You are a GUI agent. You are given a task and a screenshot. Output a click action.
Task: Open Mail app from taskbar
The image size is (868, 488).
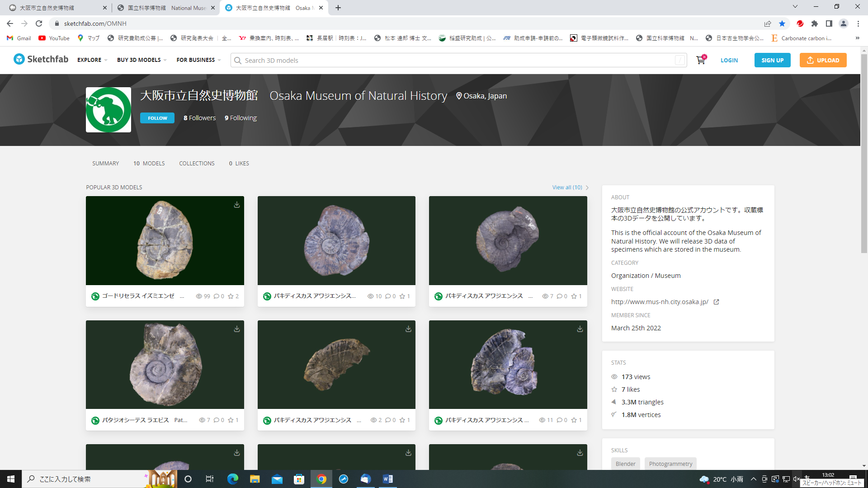pyautogui.click(x=277, y=479)
